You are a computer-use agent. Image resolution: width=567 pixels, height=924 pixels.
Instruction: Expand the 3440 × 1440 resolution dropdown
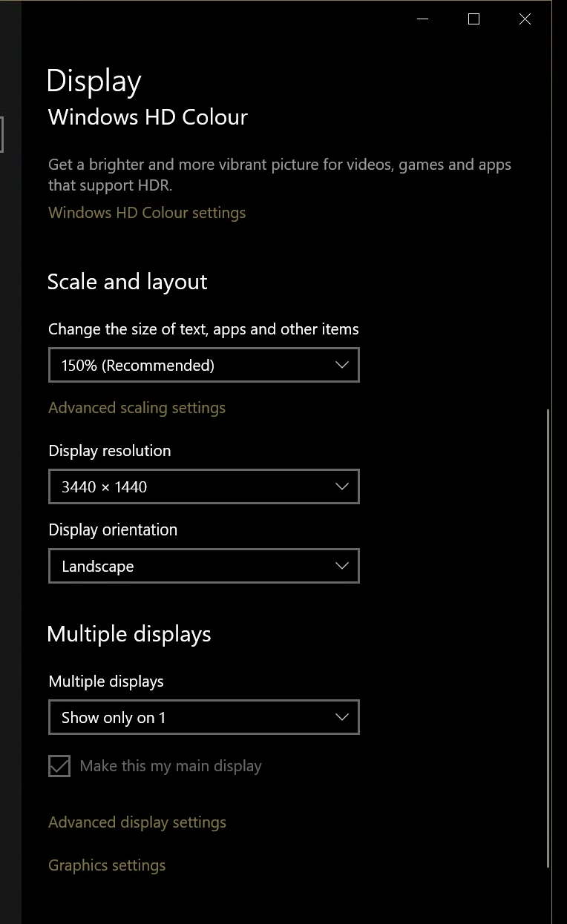coord(204,486)
